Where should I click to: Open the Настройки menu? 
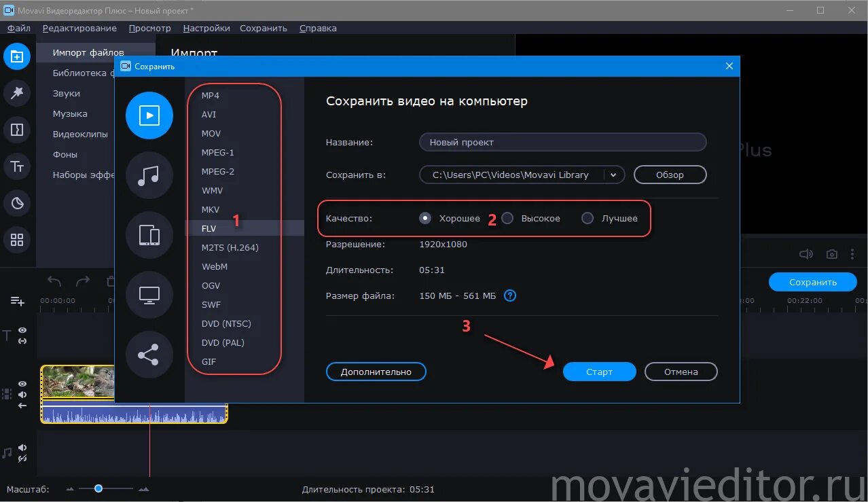click(x=206, y=28)
